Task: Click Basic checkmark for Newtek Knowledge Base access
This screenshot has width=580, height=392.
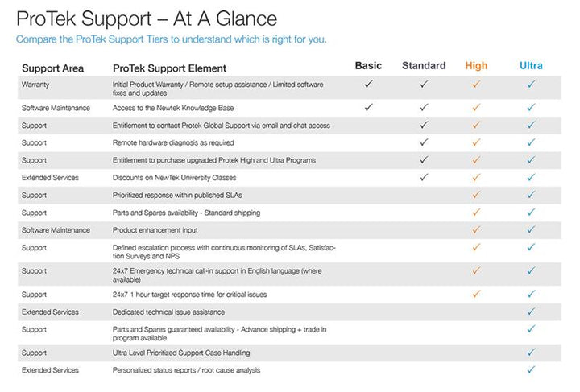Action: coord(369,106)
